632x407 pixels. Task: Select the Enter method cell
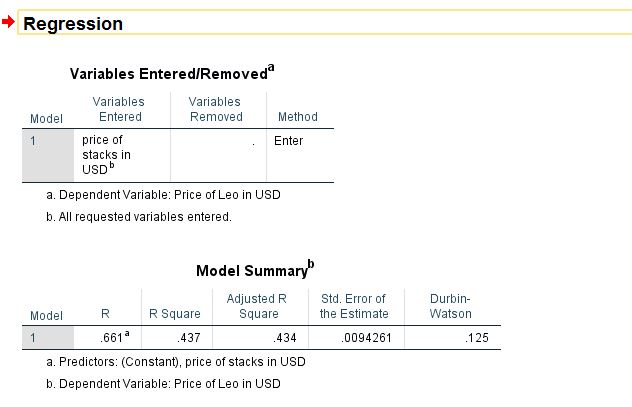(x=300, y=155)
